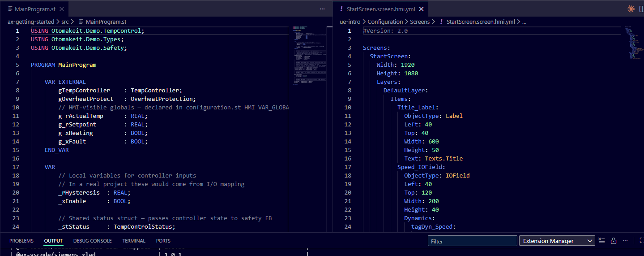Switch to DEBUG CONSOLE panel
This screenshot has width=644, height=256.
(93, 241)
